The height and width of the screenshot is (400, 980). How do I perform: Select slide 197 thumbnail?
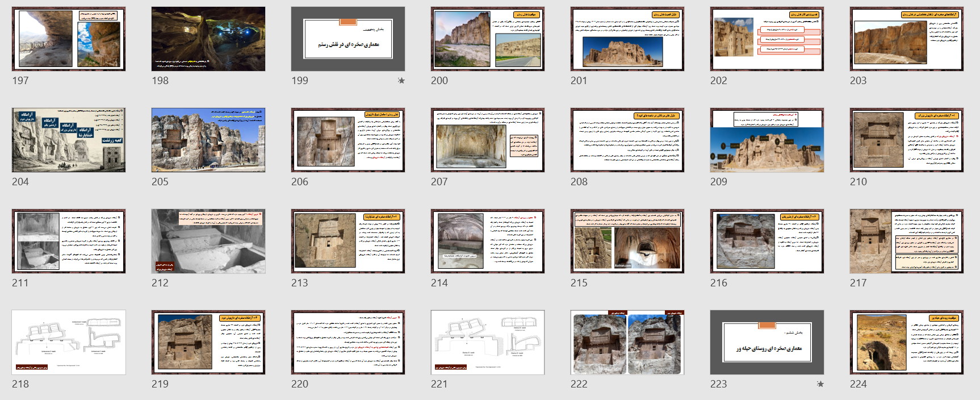click(69, 39)
